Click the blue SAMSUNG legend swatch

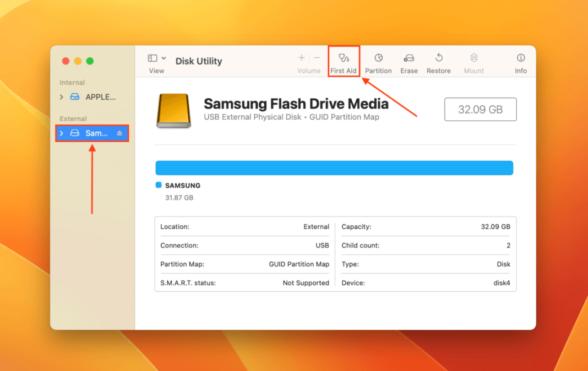point(159,185)
